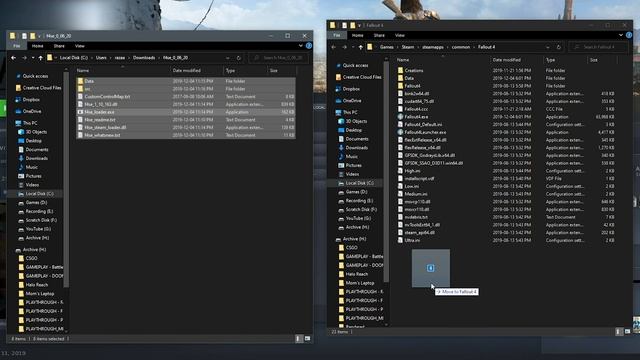The image size is (640, 360).
Task: Select OneDrive in Fallout 4 window sidebar
Action: [x=352, y=100]
